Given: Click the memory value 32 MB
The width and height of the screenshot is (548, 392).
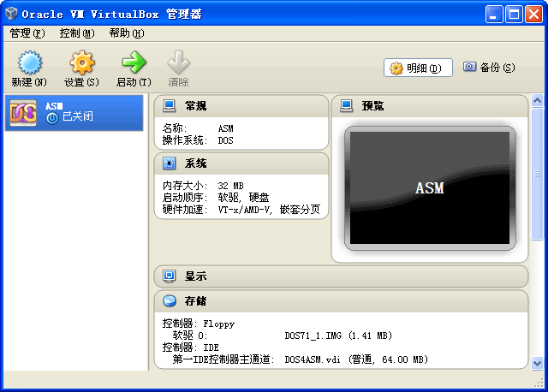Looking at the screenshot, I should pos(230,186).
